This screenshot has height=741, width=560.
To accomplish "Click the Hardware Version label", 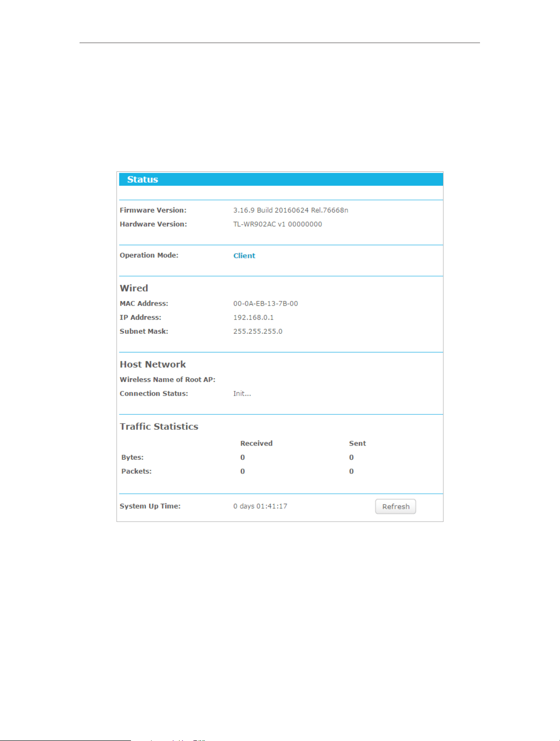I will coord(153,224).
